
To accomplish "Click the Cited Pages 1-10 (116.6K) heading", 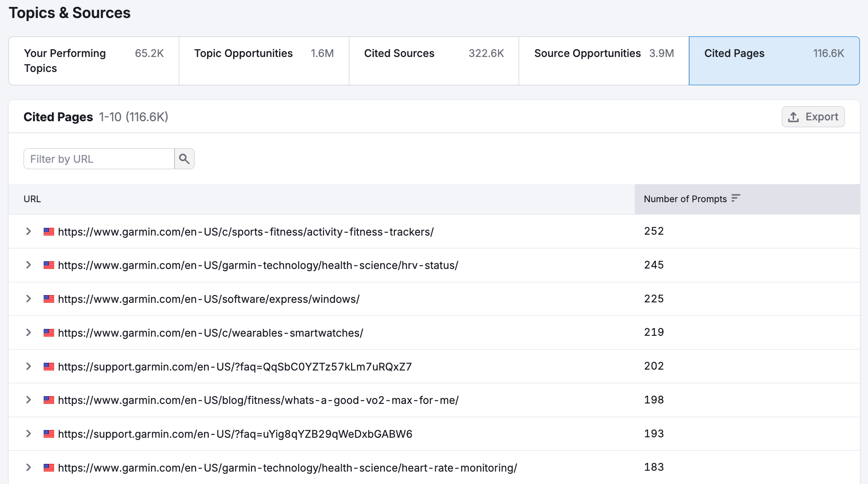I will [96, 117].
